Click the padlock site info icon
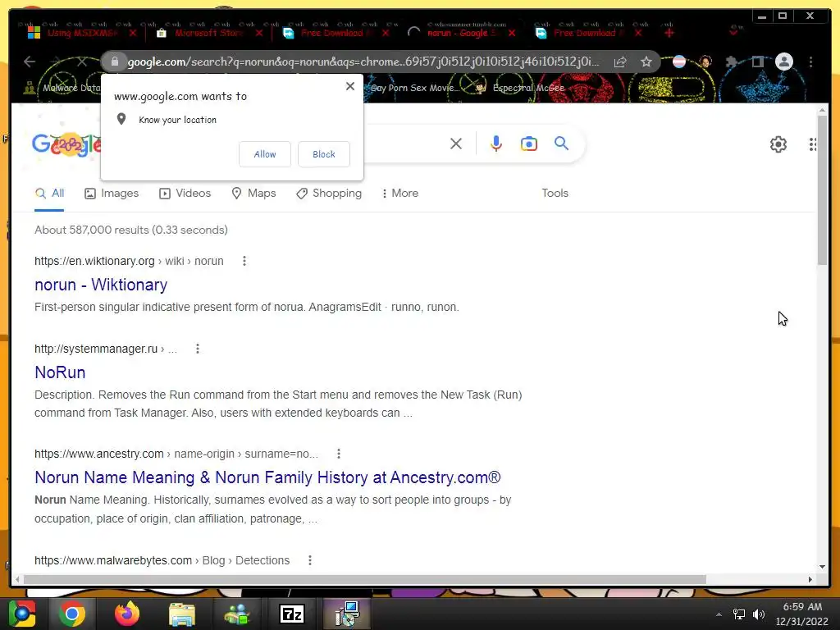840x630 pixels. (x=114, y=62)
